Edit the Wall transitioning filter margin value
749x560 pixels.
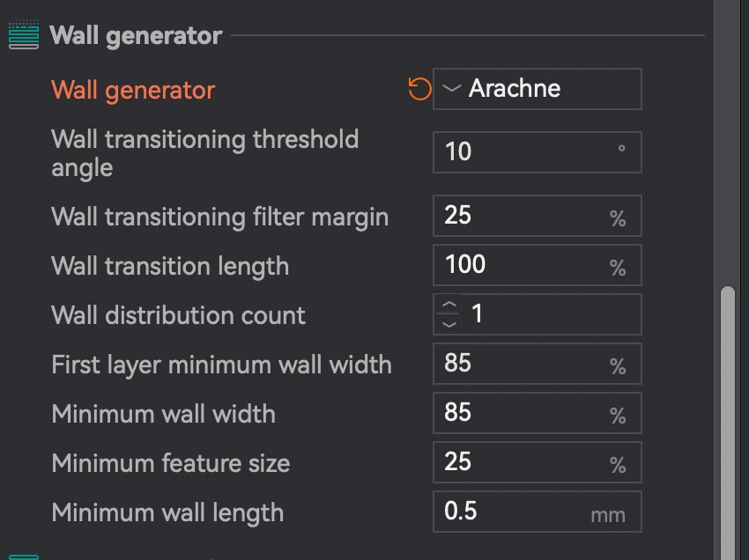pos(525,216)
